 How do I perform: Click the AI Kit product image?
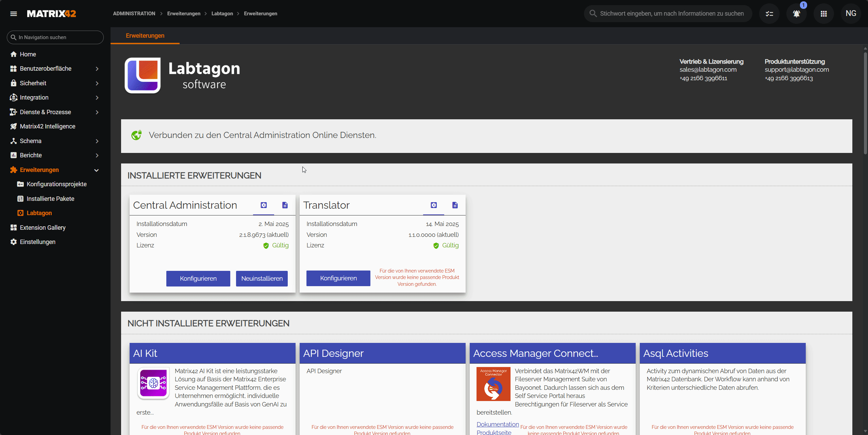(x=153, y=383)
